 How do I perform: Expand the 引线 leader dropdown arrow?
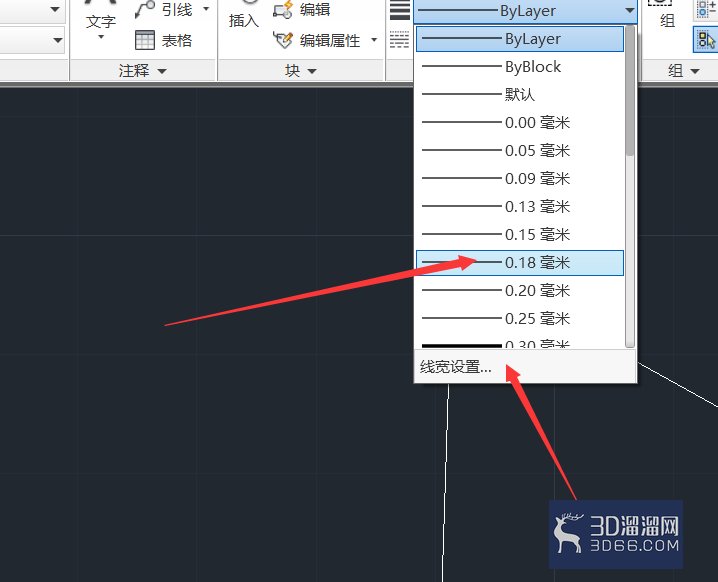206,9
